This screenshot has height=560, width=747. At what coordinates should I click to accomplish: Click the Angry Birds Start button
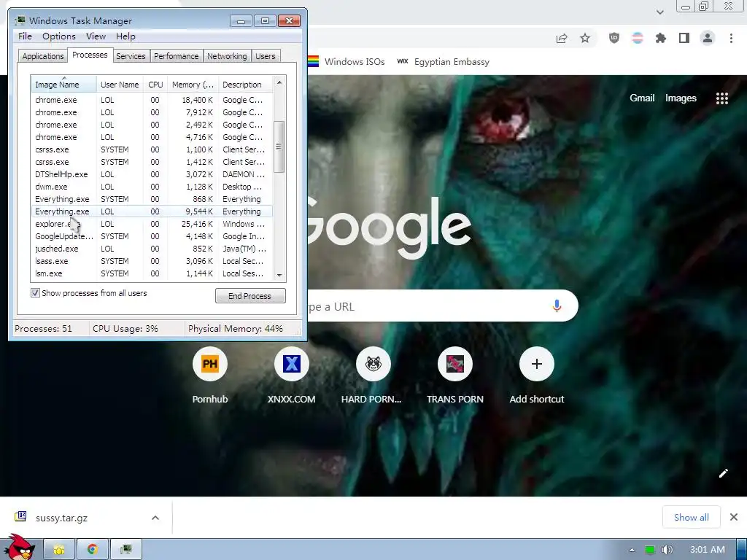(18, 548)
